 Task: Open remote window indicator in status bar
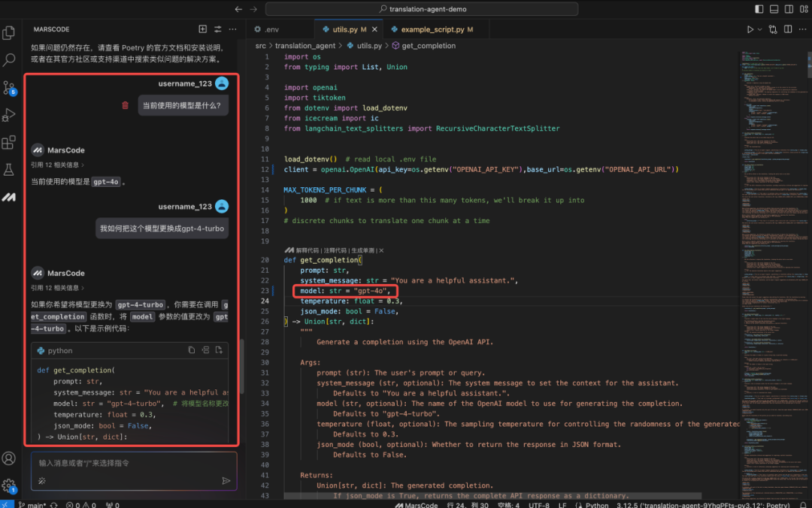click(x=6, y=505)
